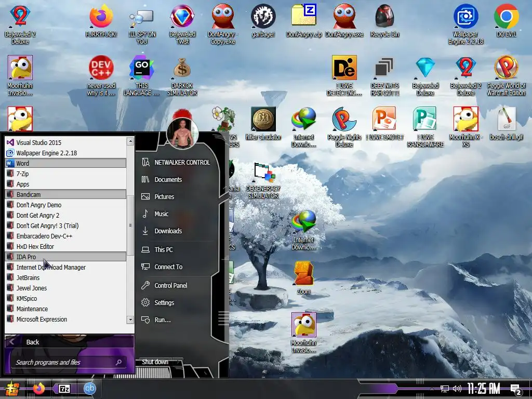
Task: Launch Bejeweled Deluxe diamond icon
Action: click(425, 76)
